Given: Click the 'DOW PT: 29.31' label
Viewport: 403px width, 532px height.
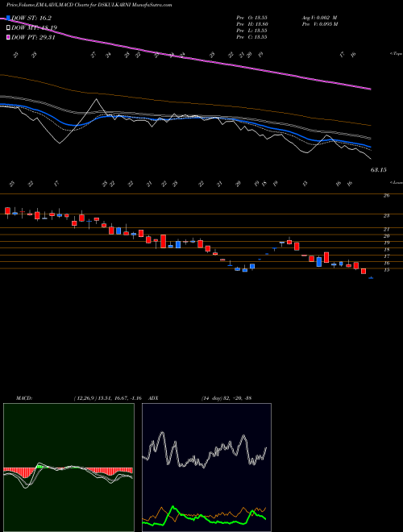Looking at the screenshot, I should (33, 37).
